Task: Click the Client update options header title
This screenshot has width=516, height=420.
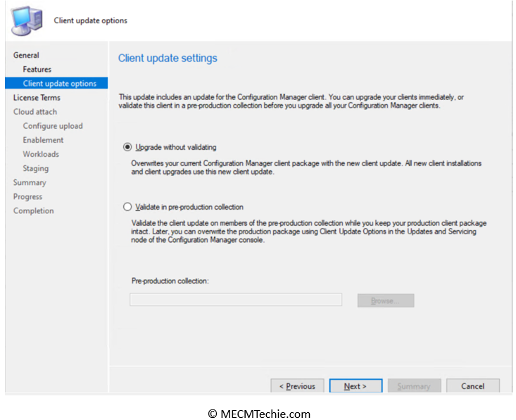Action: click(x=91, y=20)
